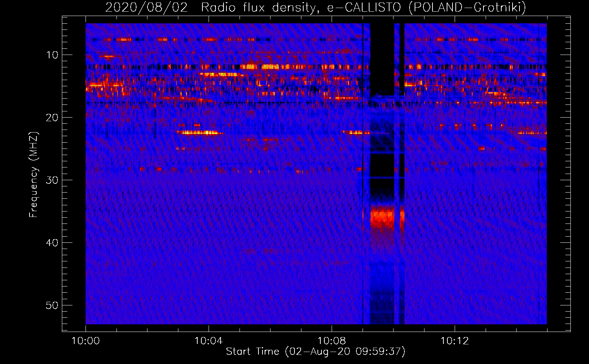Click the '10:00' time tick label
Image resolution: width=589 pixels, height=364 pixels.
tap(86, 341)
